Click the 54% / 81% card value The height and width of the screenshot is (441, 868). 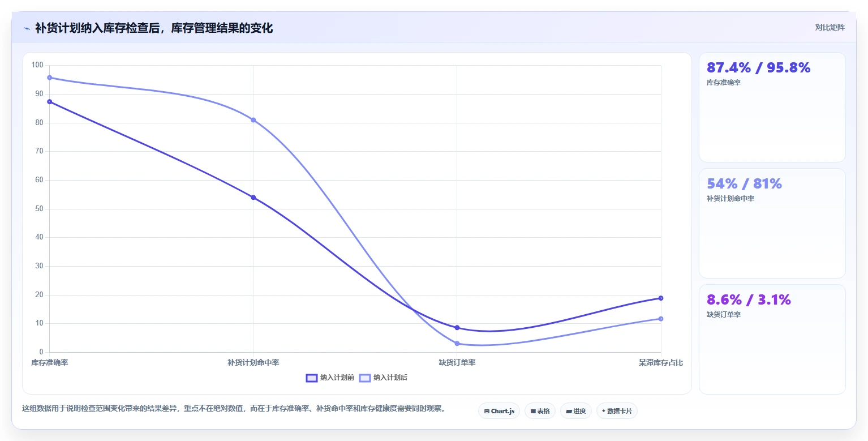click(744, 184)
